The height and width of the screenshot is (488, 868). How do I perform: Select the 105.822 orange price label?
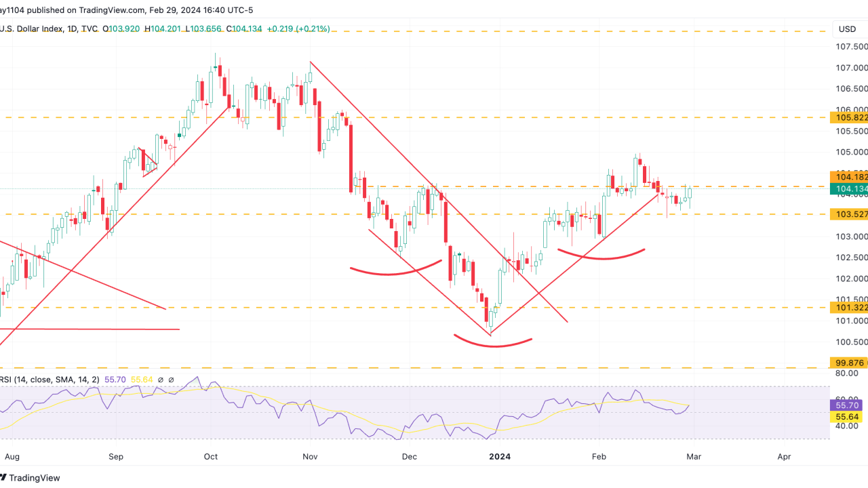tap(849, 117)
